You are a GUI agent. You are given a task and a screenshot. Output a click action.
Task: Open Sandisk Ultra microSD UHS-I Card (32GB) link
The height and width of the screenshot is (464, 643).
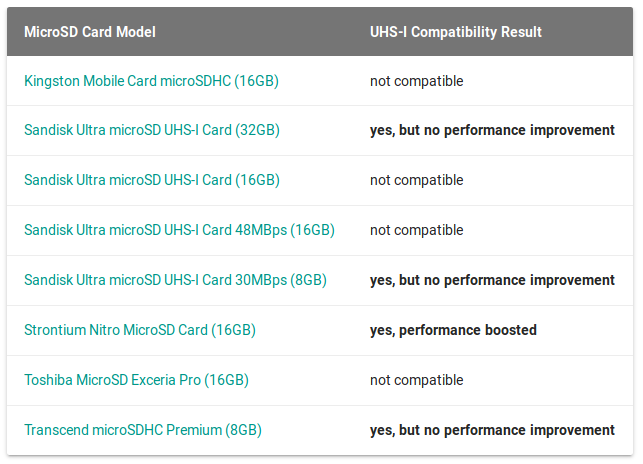coord(152,130)
